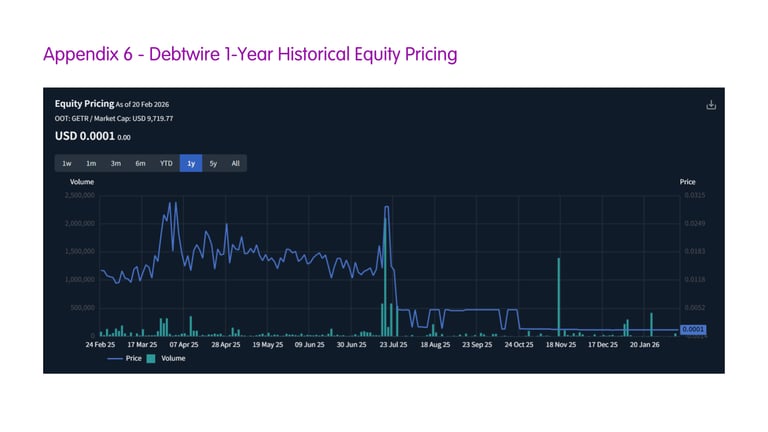Choose the 3m range button
The height and width of the screenshot is (432, 768).
(116, 163)
